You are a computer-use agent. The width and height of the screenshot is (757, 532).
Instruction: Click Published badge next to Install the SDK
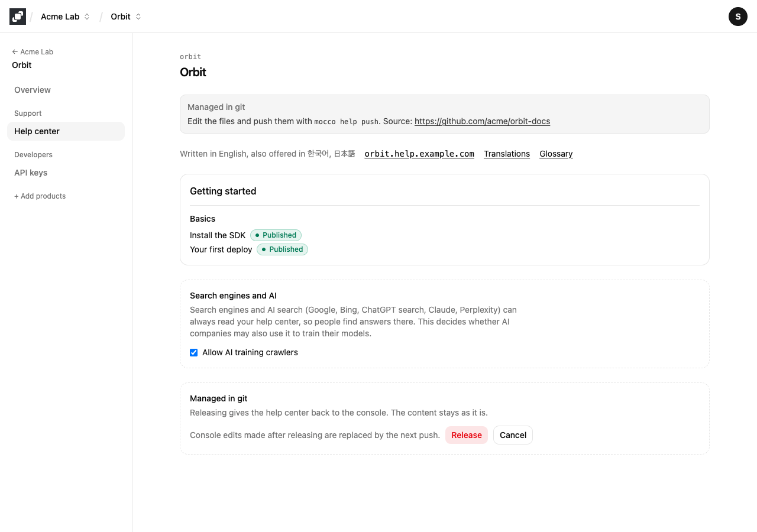coord(276,235)
